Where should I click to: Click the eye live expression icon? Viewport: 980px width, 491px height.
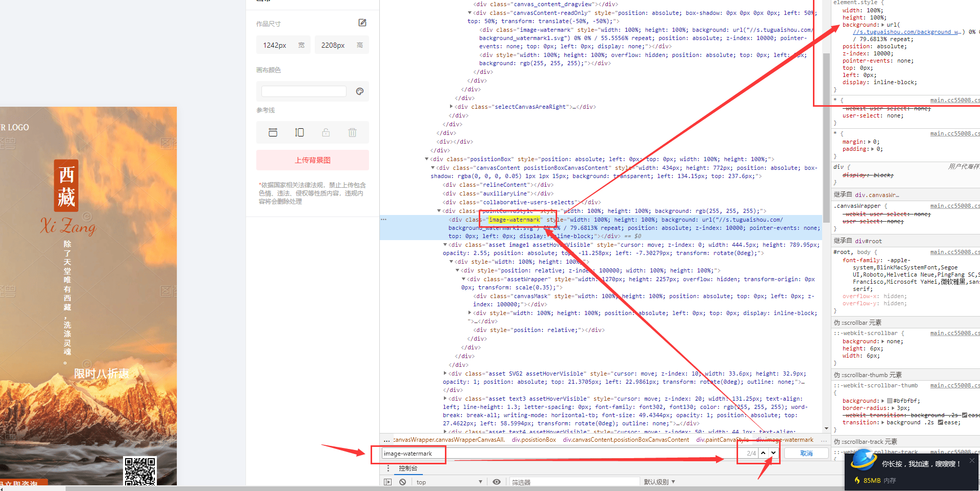pyautogui.click(x=496, y=482)
